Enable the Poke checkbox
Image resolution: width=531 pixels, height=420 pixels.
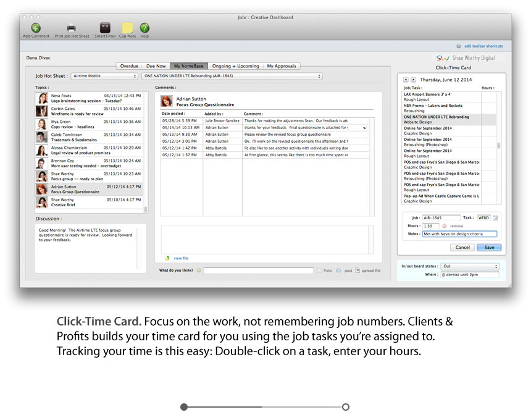point(319,271)
